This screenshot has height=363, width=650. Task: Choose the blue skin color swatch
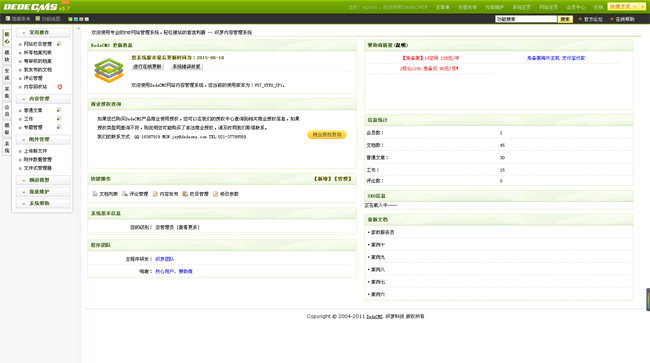(76, 19)
